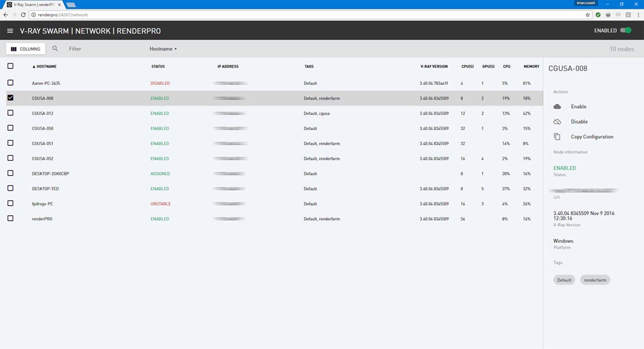Reload the page with refresh icon
This screenshot has height=349, width=644.
(x=23, y=15)
